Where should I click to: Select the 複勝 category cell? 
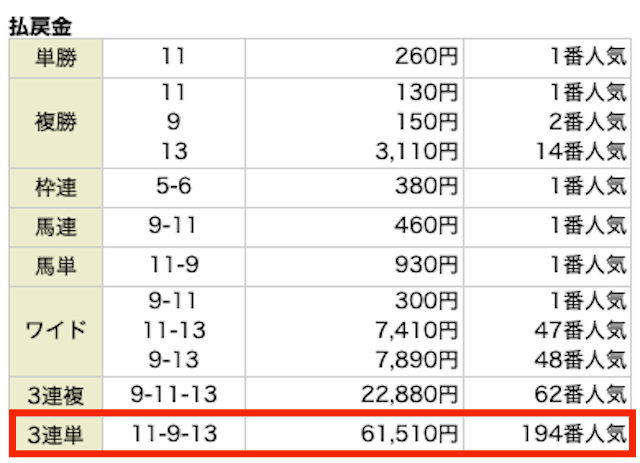point(56,123)
